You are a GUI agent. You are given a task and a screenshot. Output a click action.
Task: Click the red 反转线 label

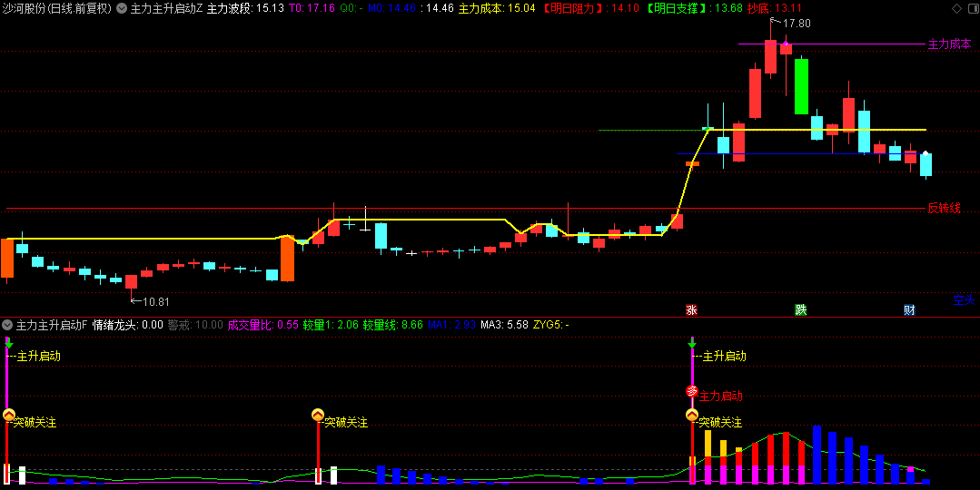tap(944, 208)
